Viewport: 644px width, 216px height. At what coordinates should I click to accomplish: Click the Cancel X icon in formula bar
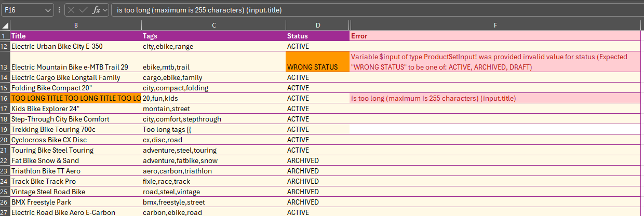72,10
